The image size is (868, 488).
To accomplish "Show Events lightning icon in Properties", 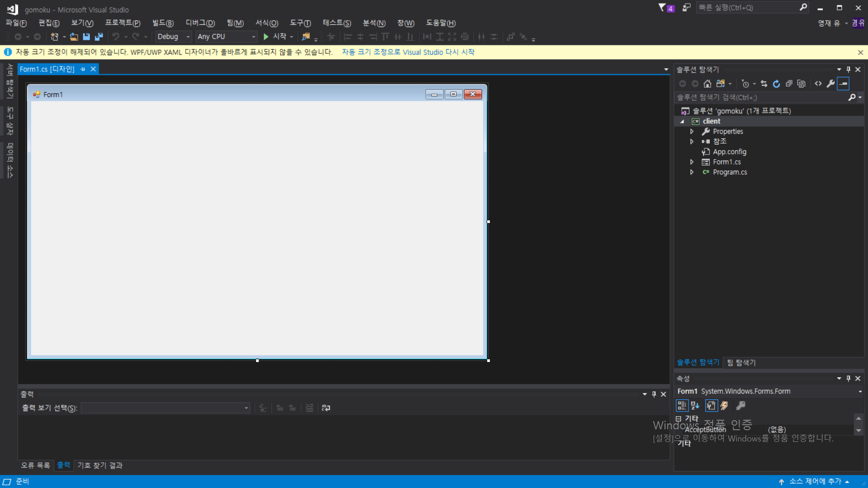I will click(x=724, y=406).
